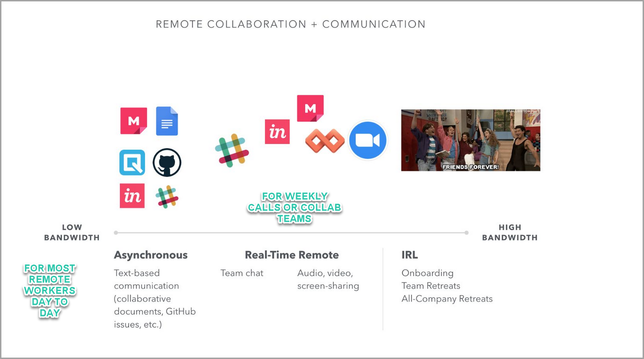
Task: Click the Text-based communication description
Action: [x=155, y=299]
